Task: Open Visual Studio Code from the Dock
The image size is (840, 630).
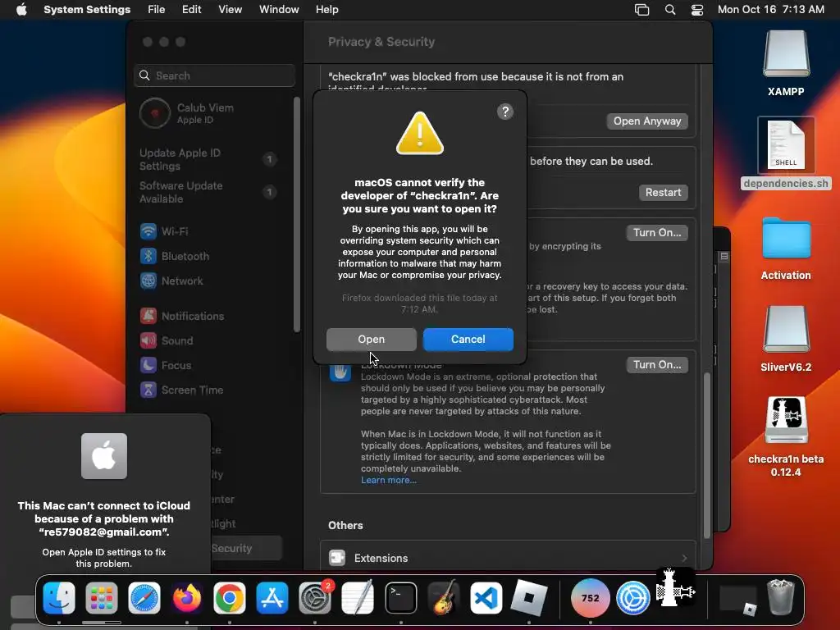Action: [x=486, y=598]
